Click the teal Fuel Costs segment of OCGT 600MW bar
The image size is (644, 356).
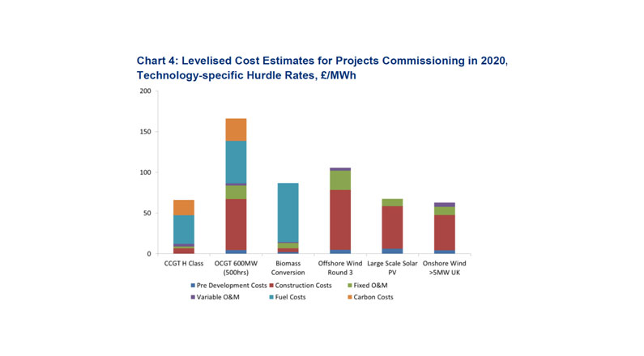coord(237,163)
